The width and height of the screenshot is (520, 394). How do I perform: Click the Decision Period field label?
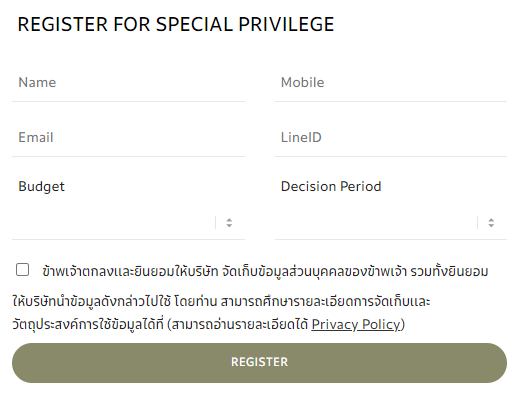331,186
